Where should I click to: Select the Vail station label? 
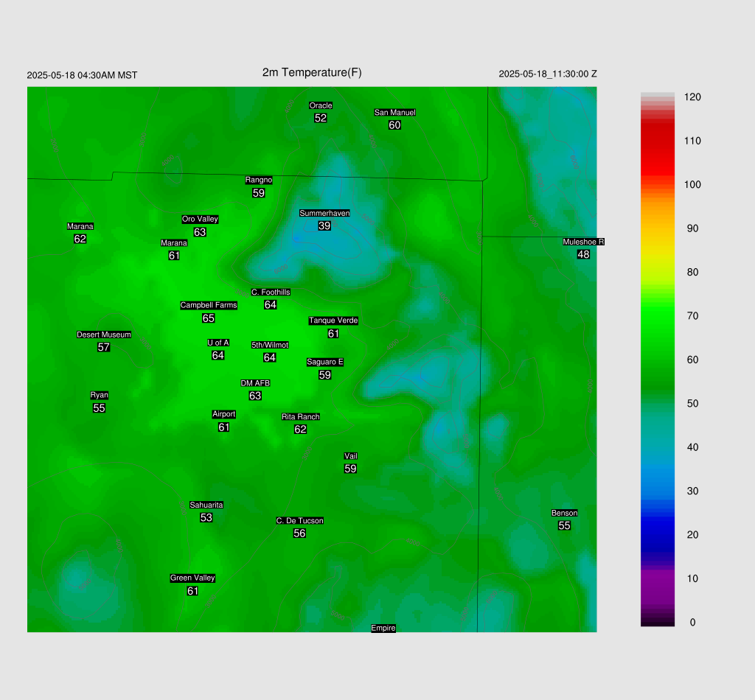point(350,456)
